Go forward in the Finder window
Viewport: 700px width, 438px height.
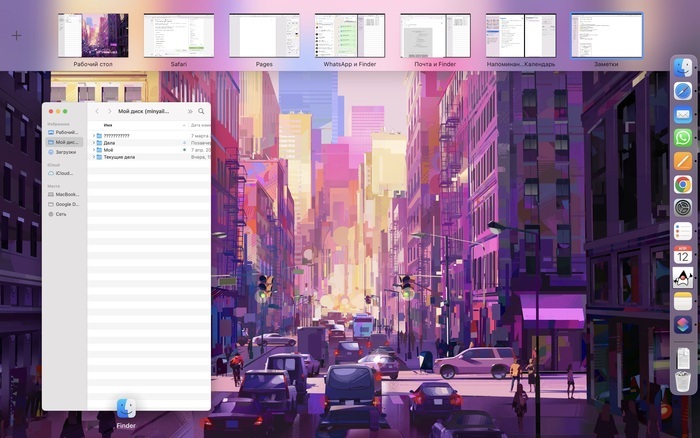tap(109, 111)
